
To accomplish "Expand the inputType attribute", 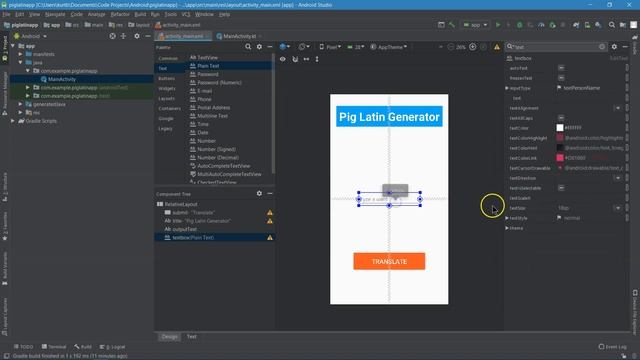I will 507,88.
